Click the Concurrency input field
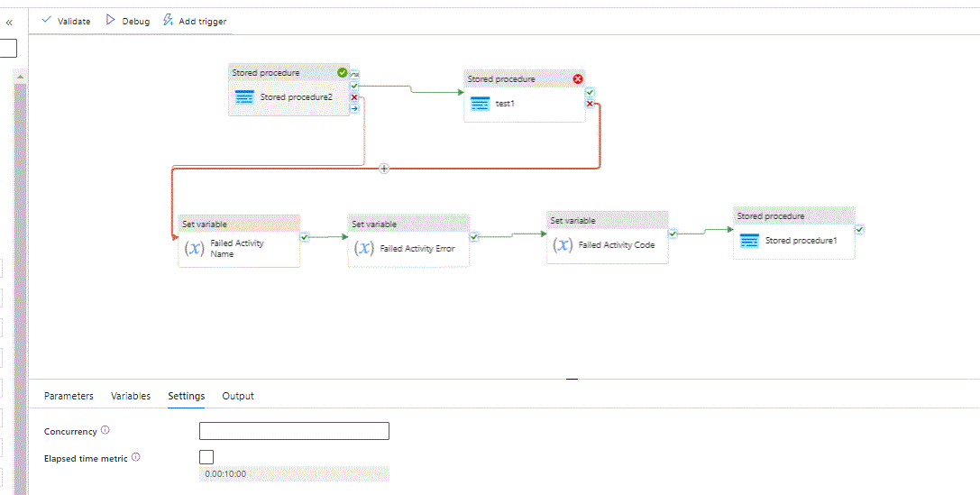Screen dimensions: 980x495 (294, 431)
